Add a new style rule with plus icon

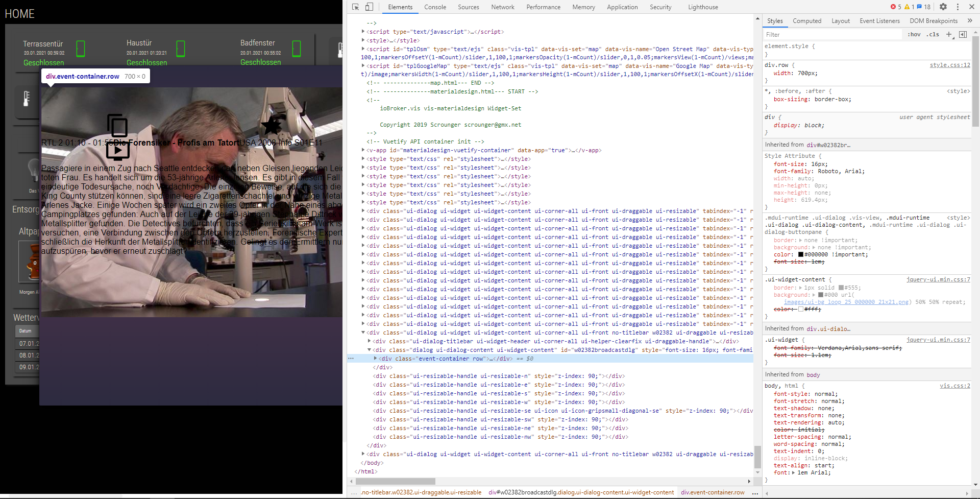(x=949, y=34)
